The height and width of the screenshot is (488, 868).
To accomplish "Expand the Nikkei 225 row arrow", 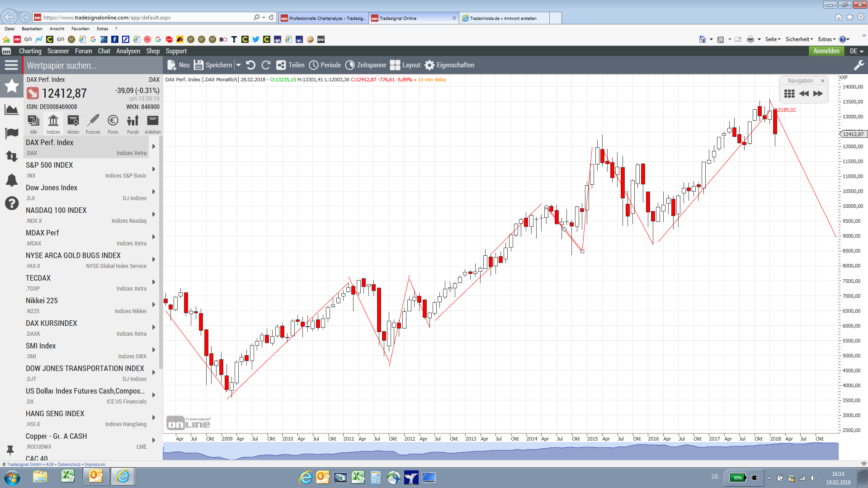I will coord(154,305).
